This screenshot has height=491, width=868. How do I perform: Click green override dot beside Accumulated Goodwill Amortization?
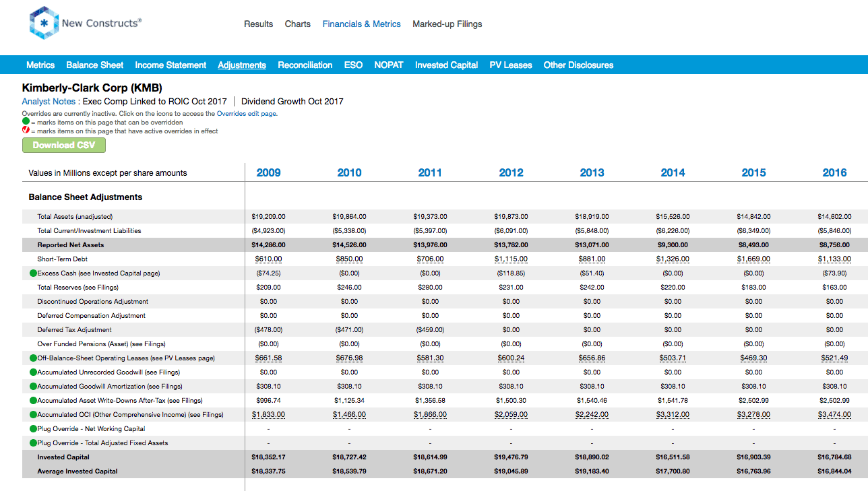pos(33,387)
